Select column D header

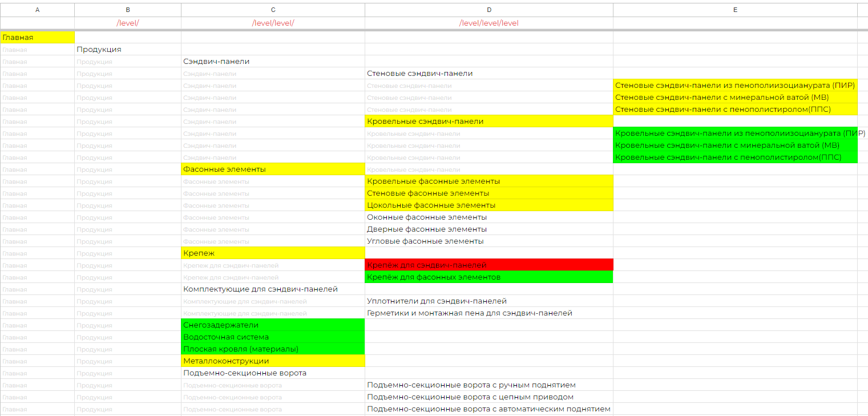(x=489, y=10)
